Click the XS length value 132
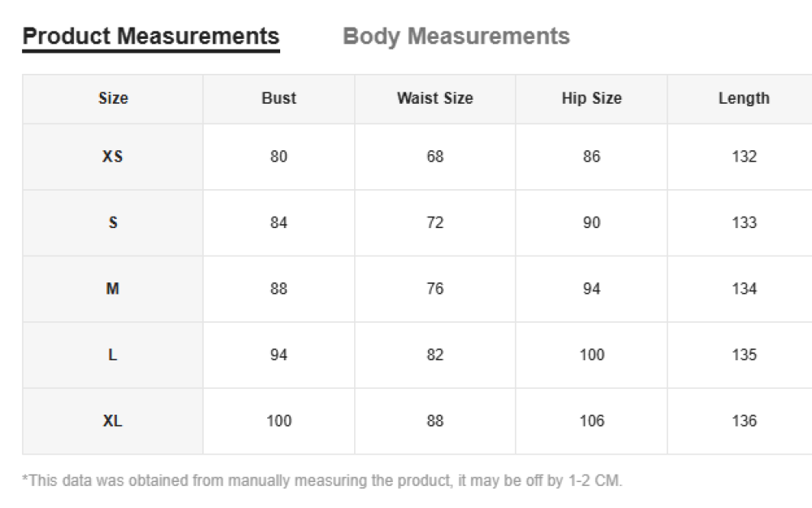Viewport: 812px width, 508px height. (744, 157)
